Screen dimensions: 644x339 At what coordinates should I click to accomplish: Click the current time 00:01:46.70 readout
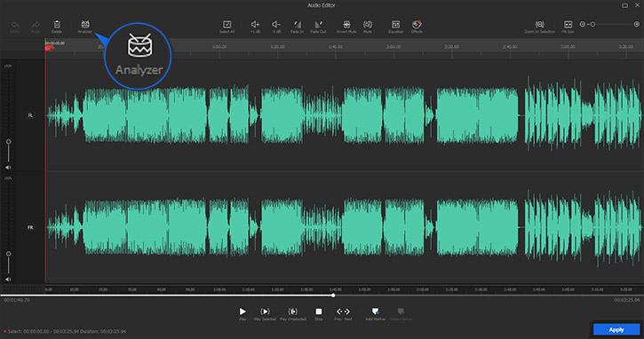coord(17,300)
